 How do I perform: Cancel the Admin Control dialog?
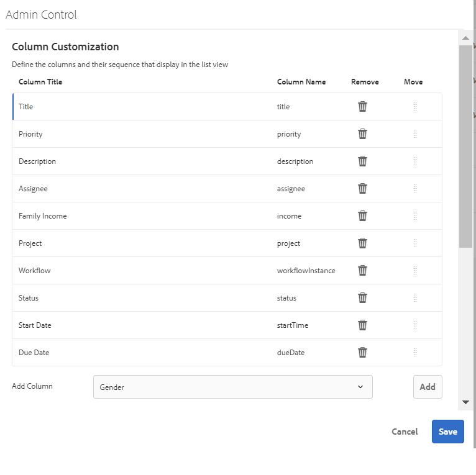(x=405, y=432)
